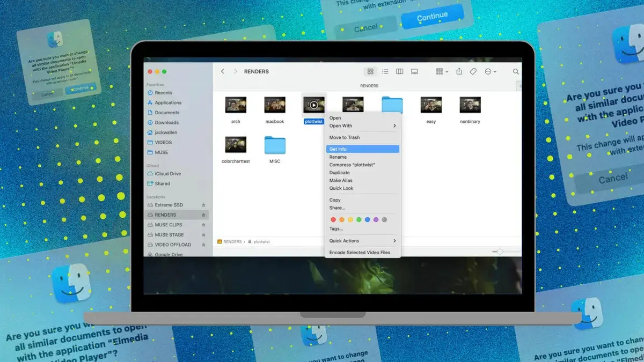Select the macbook video thumbnail
The height and width of the screenshot is (362, 644).
click(x=275, y=105)
